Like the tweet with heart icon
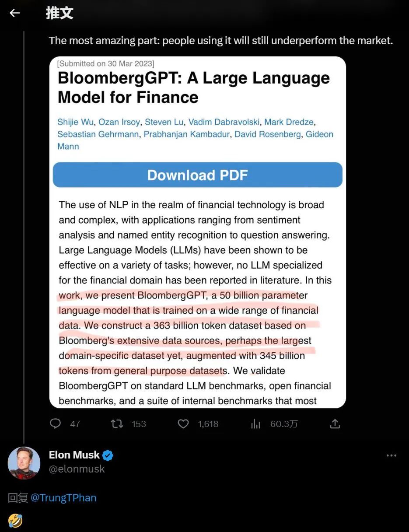Image resolution: width=409 pixels, height=532 pixels. click(x=183, y=423)
